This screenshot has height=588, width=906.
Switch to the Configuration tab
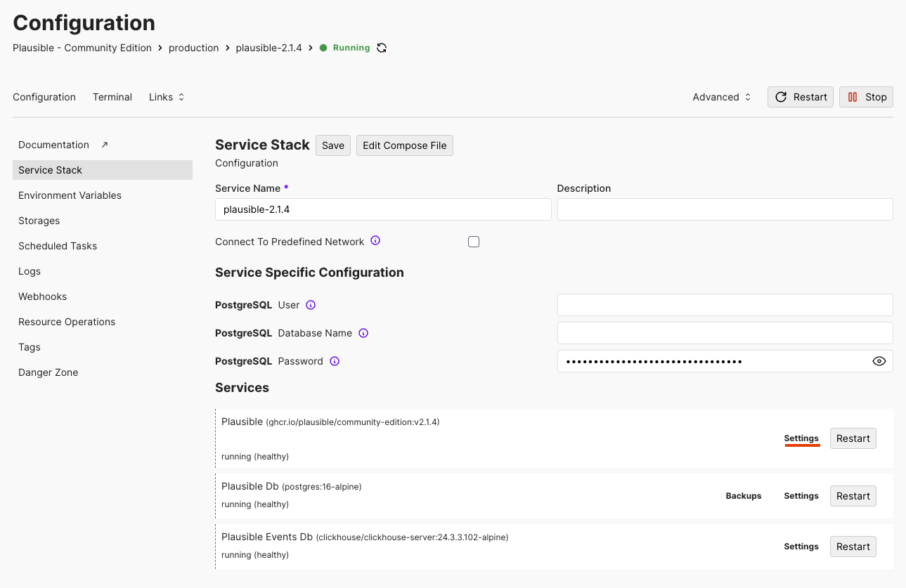click(x=44, y=97)
